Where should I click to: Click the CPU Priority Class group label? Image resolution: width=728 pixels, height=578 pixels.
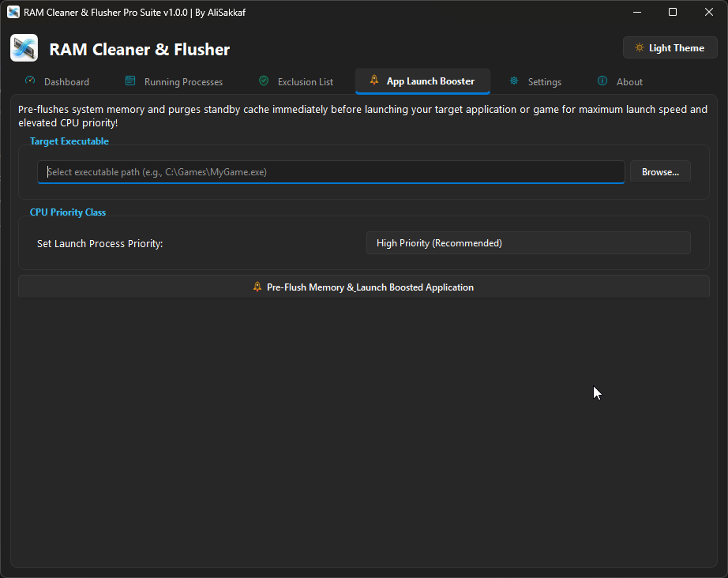click(68, 212)
